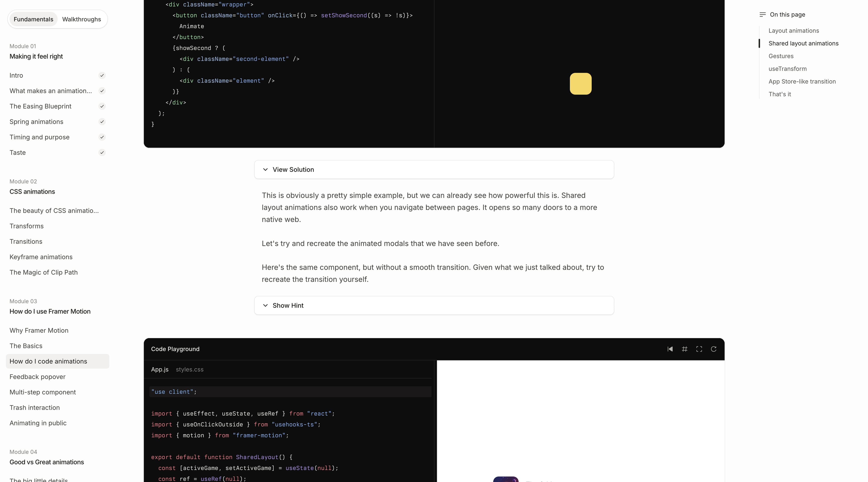Click the On this page list icon

pos(762,14)
